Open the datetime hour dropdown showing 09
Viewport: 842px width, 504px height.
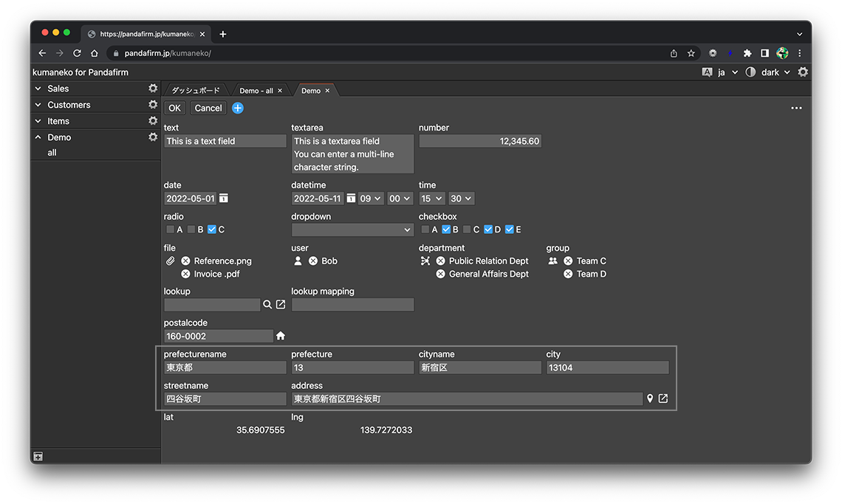click(x=371, y=199)
